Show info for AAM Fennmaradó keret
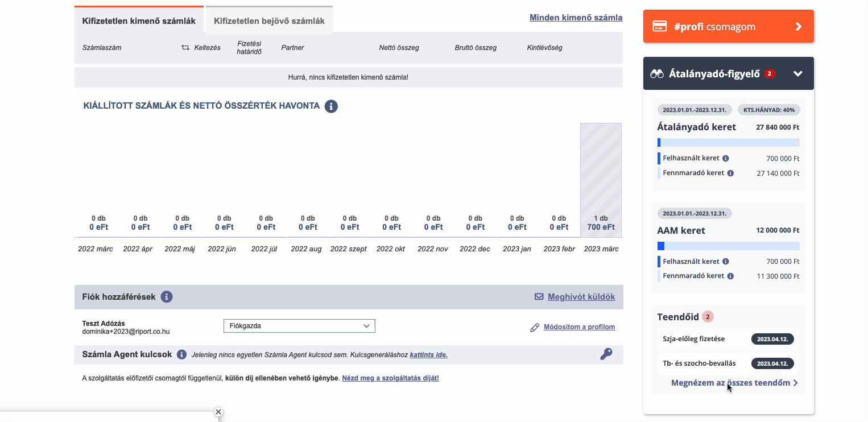 coord(730,276)
